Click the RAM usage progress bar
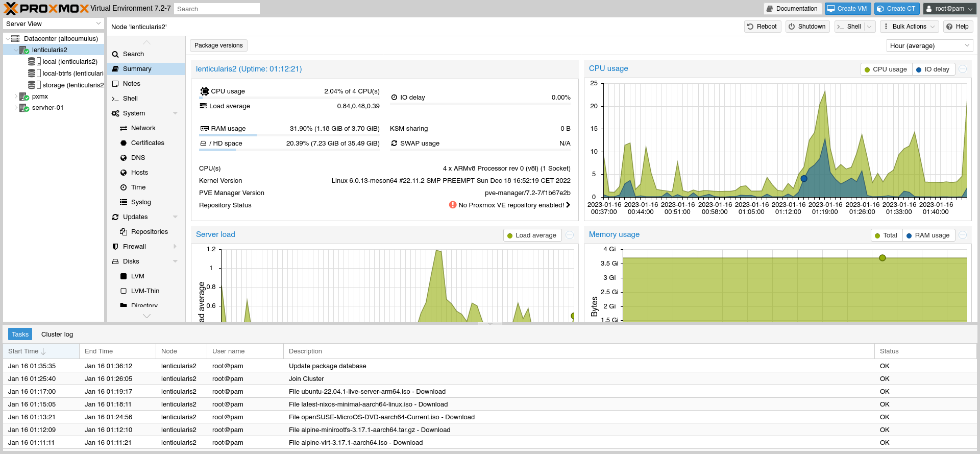Image resolution: width=980 pixels, height=454 pixels. (x=289, y=135)
